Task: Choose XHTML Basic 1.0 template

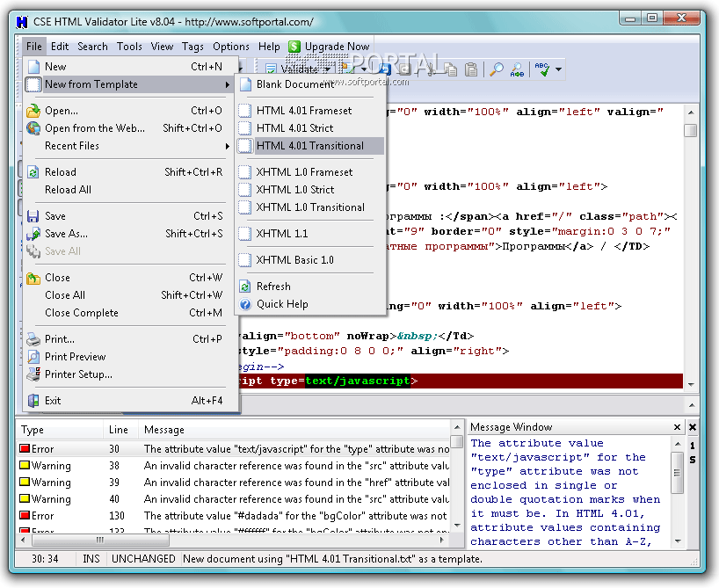Action: pos(310,260)
